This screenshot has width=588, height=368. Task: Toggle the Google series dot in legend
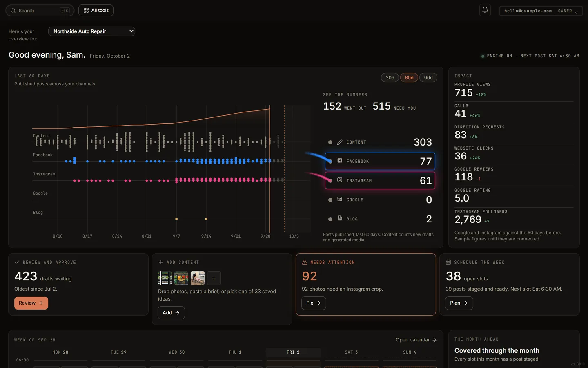click(x=330, y=200)
